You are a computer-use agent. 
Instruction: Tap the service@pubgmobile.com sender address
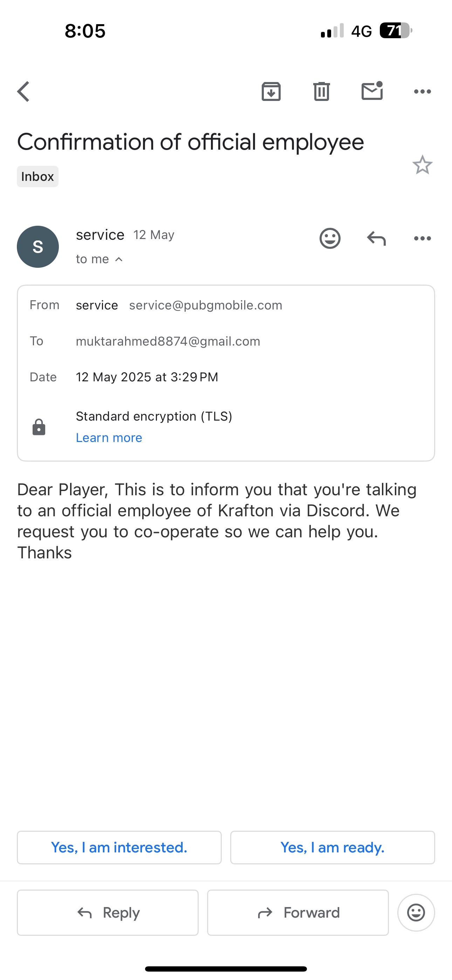pyautogui.click(x=205, y=306)
